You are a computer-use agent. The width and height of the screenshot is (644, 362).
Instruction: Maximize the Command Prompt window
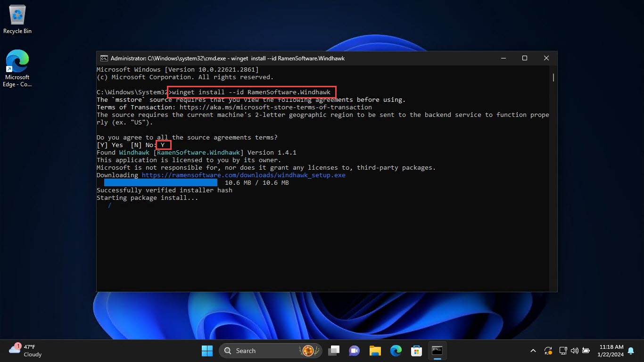525,58
